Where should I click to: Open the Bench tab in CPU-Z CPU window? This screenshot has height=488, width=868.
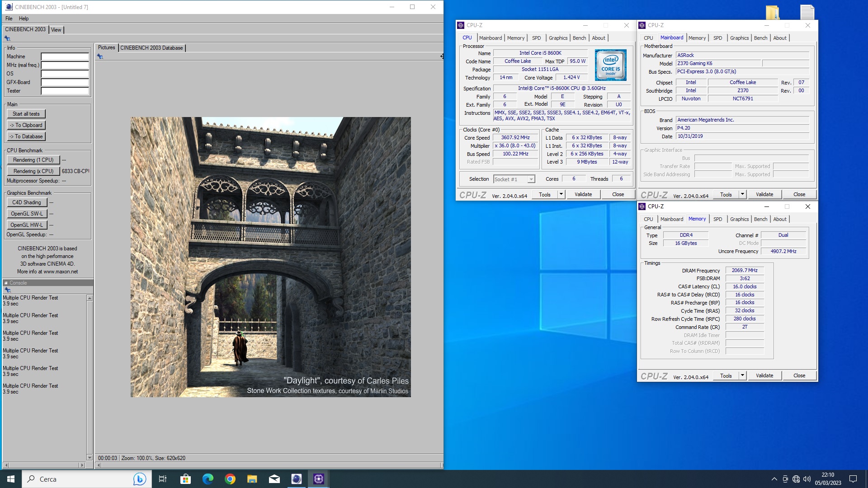[x=579, y=38]
